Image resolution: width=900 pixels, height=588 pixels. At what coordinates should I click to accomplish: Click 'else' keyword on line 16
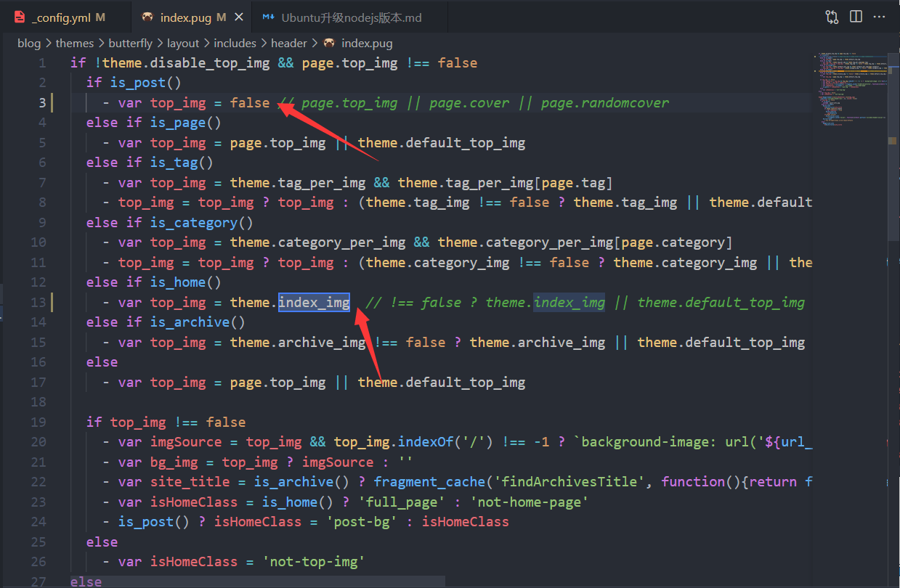pos(102,362)
